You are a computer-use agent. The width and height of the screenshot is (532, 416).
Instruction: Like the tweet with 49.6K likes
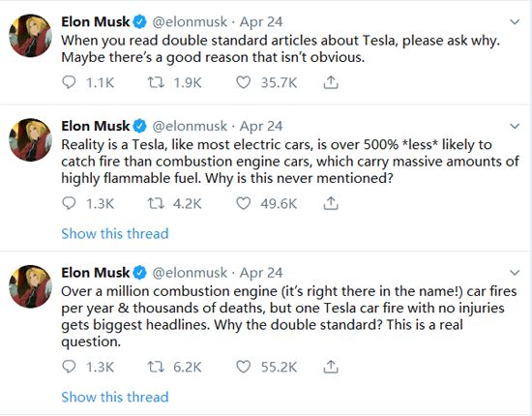coord(243,203)
